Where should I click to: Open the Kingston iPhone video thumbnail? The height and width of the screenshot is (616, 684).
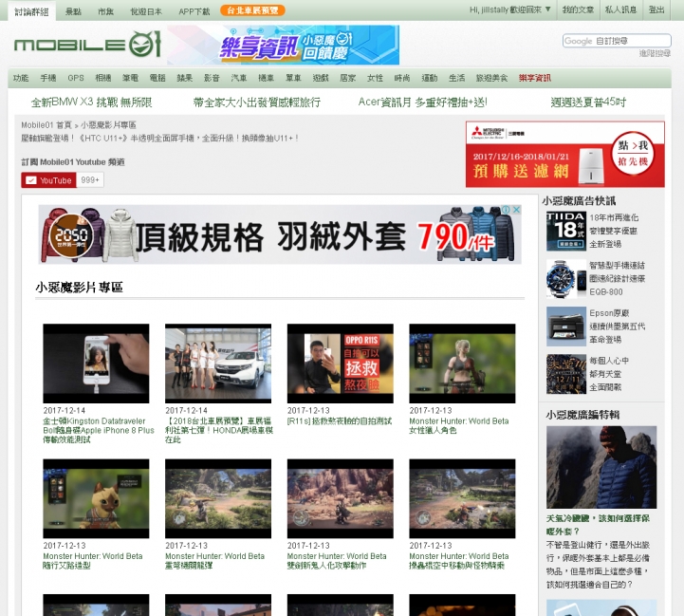pos(96,364)
